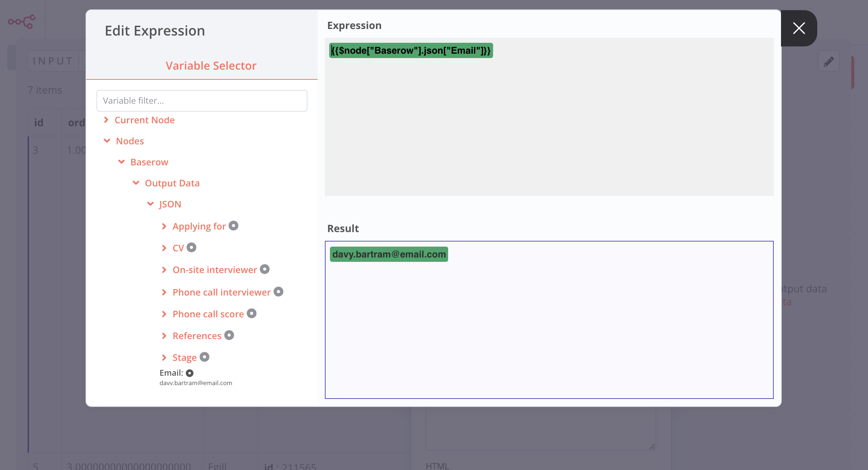Collapse the Nodes section
The width and height of the screenshot is (868, 470).
point(129,141)
